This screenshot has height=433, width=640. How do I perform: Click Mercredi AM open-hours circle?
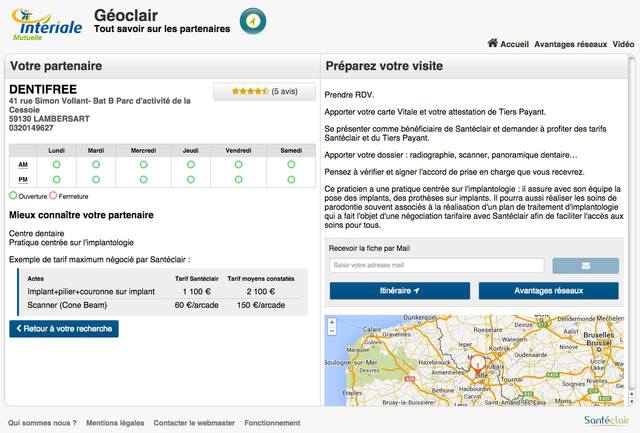143,164
